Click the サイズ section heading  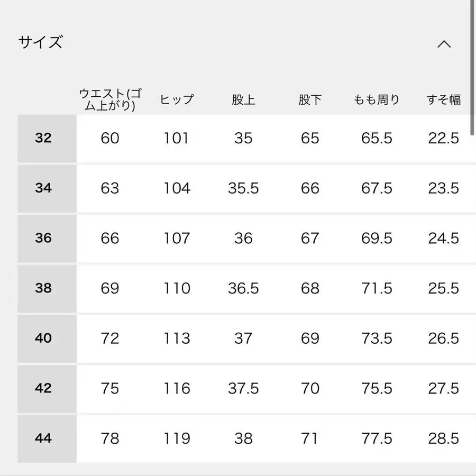(x=41, y=42)
